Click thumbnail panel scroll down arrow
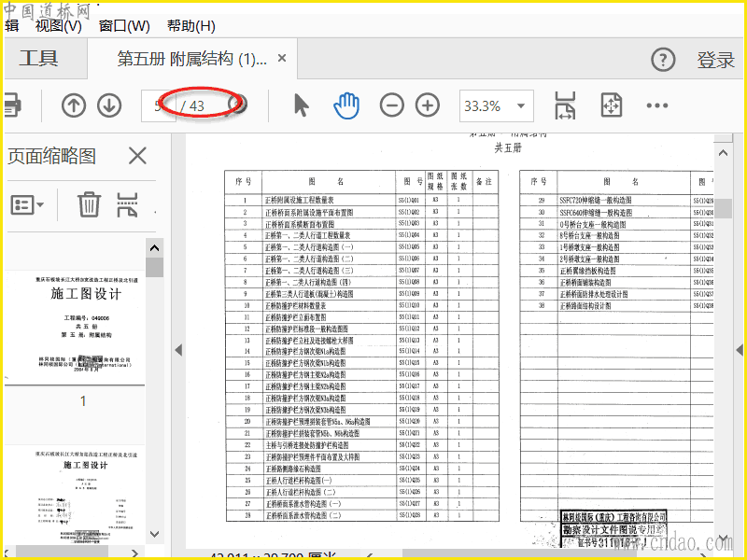The width and height of the screenshot is (747, 560). (x=154, y=534)
